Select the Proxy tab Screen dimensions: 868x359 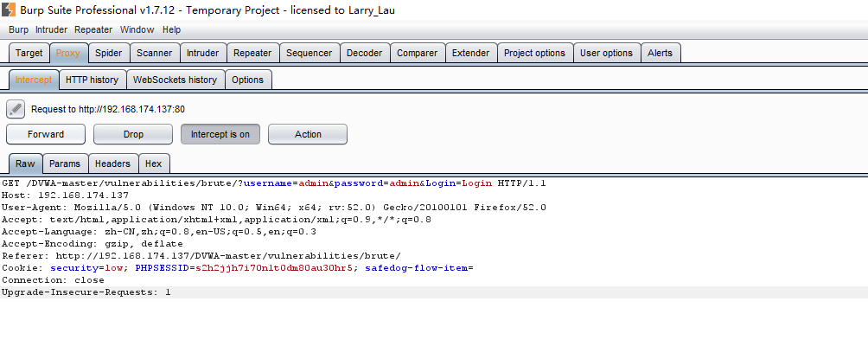(68, 53)
